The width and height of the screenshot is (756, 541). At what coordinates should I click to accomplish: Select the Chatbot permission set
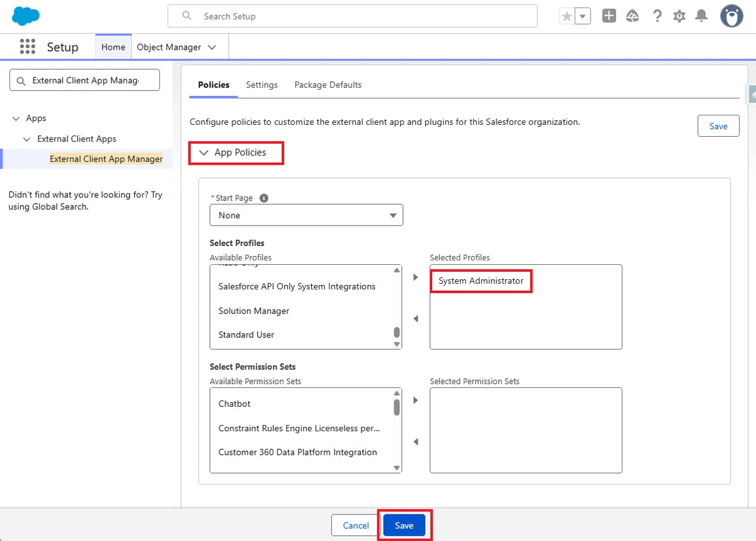coord(234,404)
